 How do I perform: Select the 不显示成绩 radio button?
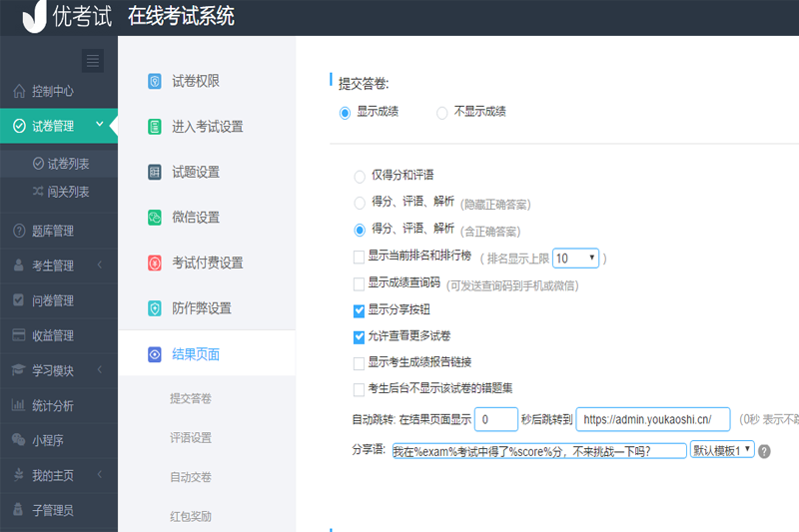coord(441,113)
